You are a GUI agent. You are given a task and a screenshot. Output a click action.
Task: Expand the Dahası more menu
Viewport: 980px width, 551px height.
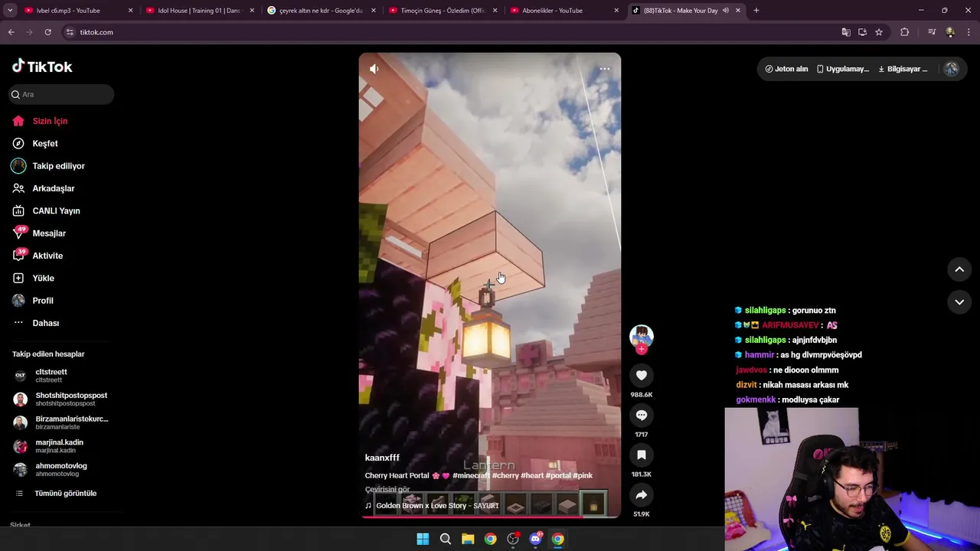[45, 323]
